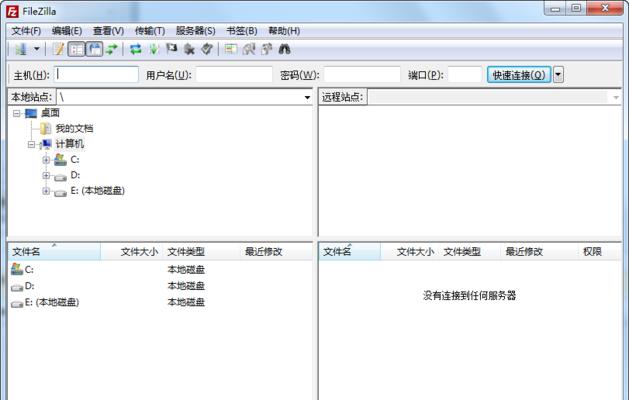This screenshot has height=400, width=629.
Task: Click the 用户名(U) username field
Action: [234, 75]
